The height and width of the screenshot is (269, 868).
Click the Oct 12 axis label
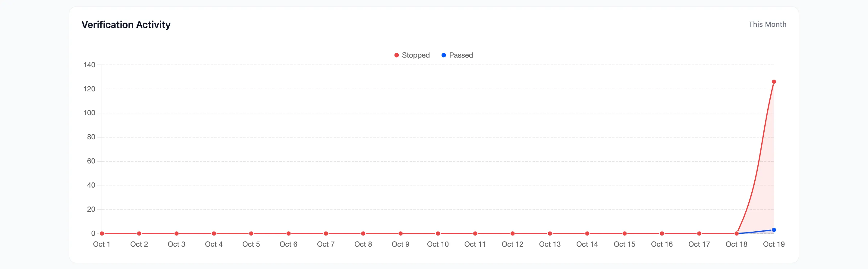[x=512, y=244]
